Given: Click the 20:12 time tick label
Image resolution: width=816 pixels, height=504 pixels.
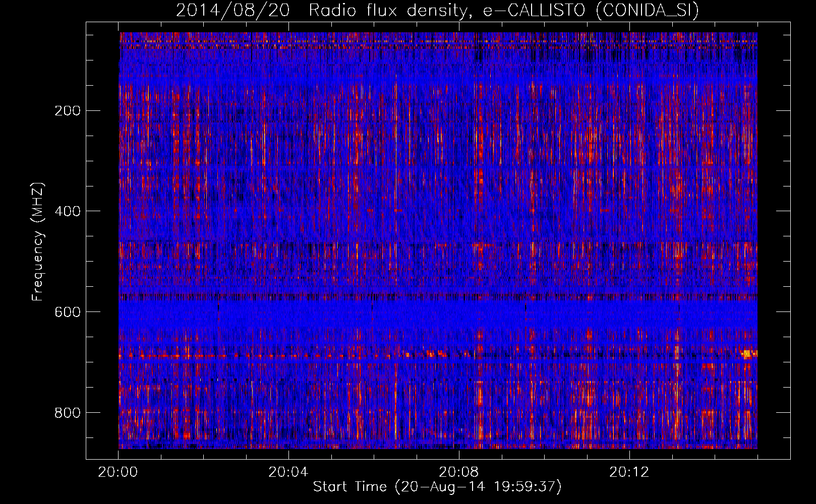Looking at the screenshot, I should click(x=629, y=472).
